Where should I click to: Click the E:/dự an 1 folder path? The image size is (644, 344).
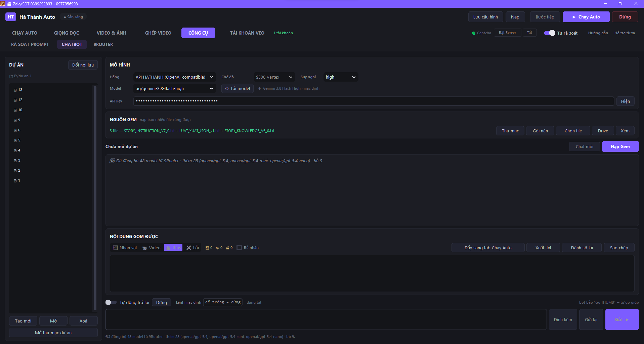[x=20, y=76]
